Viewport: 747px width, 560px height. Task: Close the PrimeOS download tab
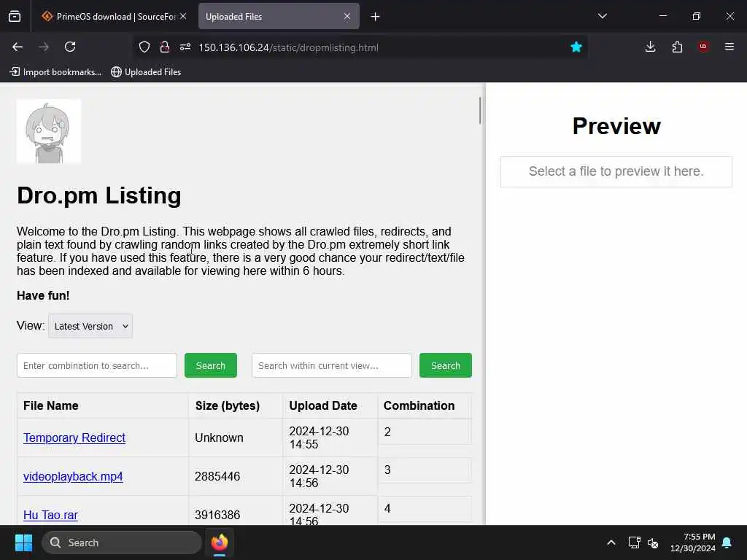(183, 16)
